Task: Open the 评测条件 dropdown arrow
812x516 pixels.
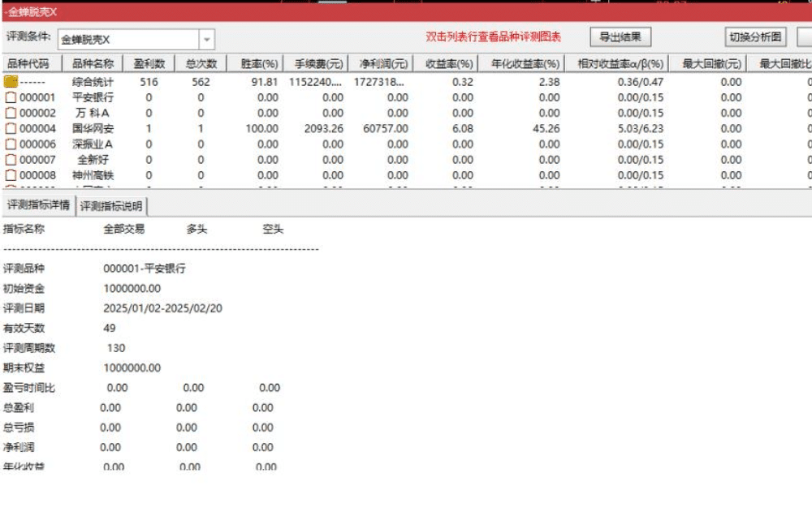Action: (206, 39)
